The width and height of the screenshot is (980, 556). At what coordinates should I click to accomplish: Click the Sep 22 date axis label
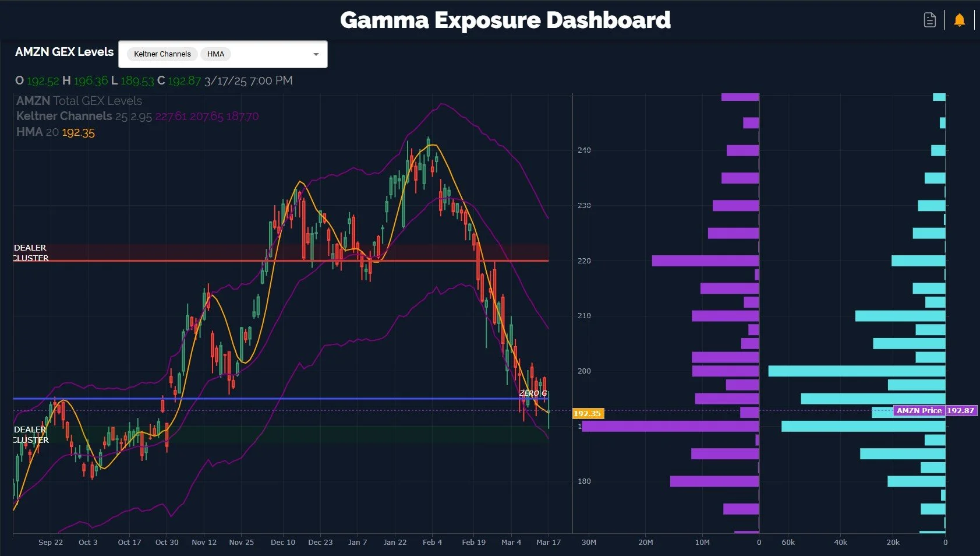click(51, 543)
